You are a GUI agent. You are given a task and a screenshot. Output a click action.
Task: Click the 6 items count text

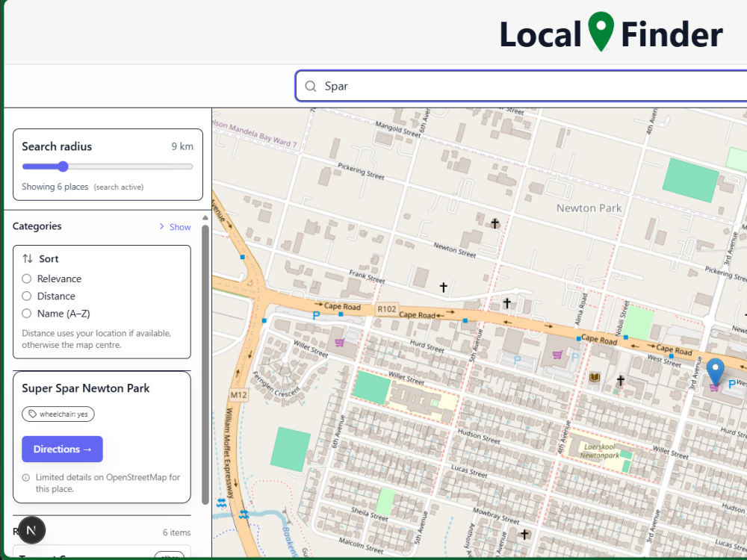coord(177,532)
